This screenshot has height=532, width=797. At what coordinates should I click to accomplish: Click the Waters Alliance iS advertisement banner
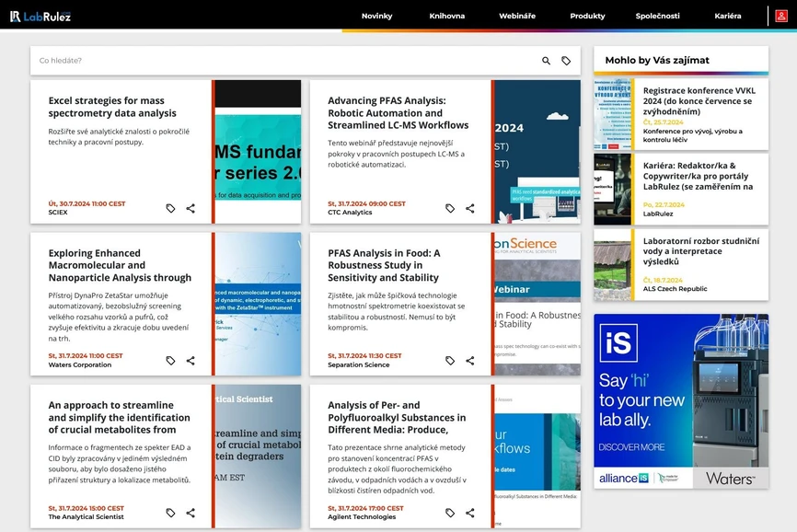681,401
